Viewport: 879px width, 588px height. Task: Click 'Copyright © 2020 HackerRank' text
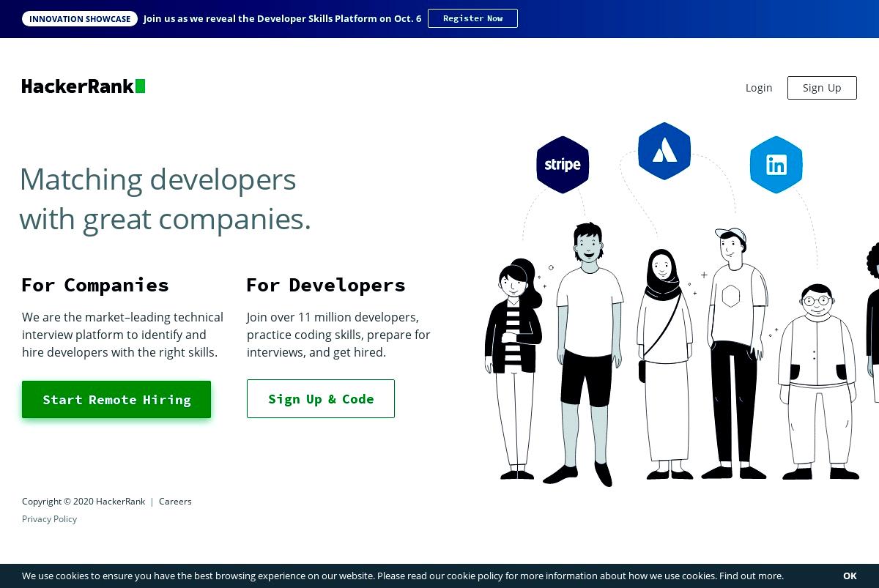(x=84, y=502)
